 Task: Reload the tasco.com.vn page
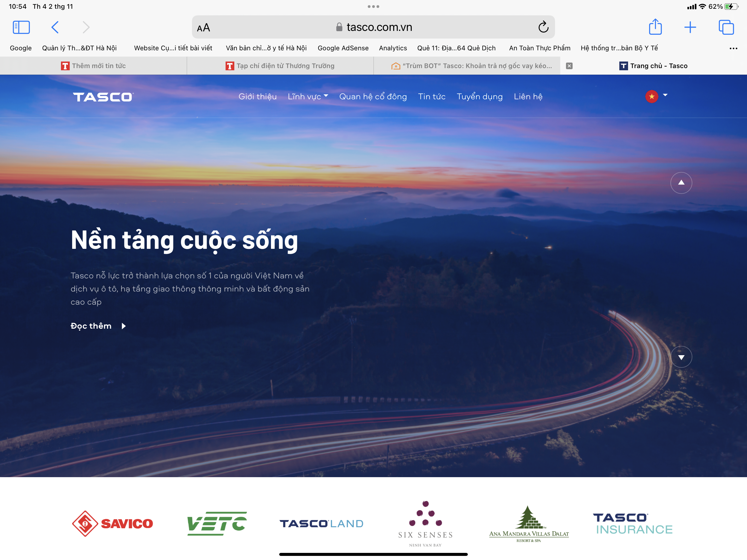coord(543,27)
